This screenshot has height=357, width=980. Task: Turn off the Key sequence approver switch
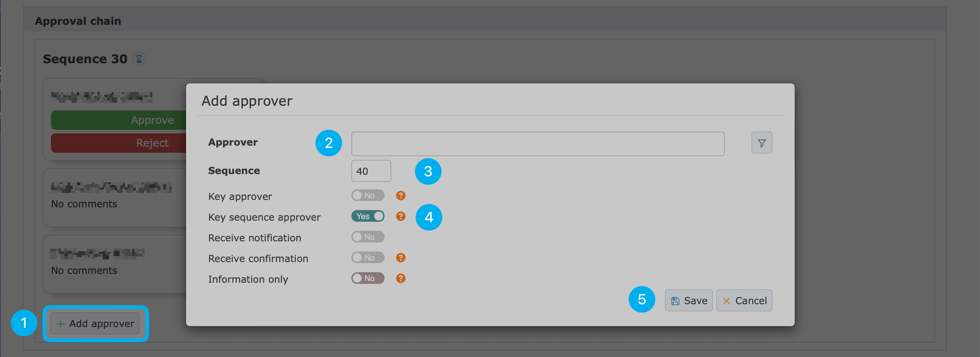click(x=368, y=216)
